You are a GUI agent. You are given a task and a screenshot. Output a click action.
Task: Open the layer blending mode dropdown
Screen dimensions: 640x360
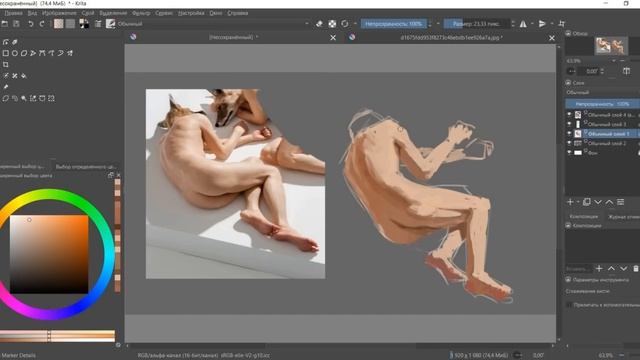point(602,93)
